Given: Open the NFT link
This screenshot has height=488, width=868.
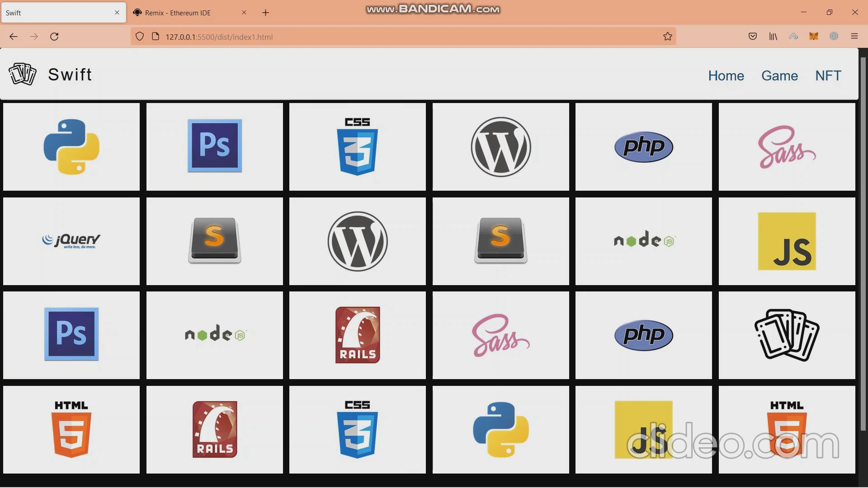Looking at the screenshot, I should tap(828, 75).
